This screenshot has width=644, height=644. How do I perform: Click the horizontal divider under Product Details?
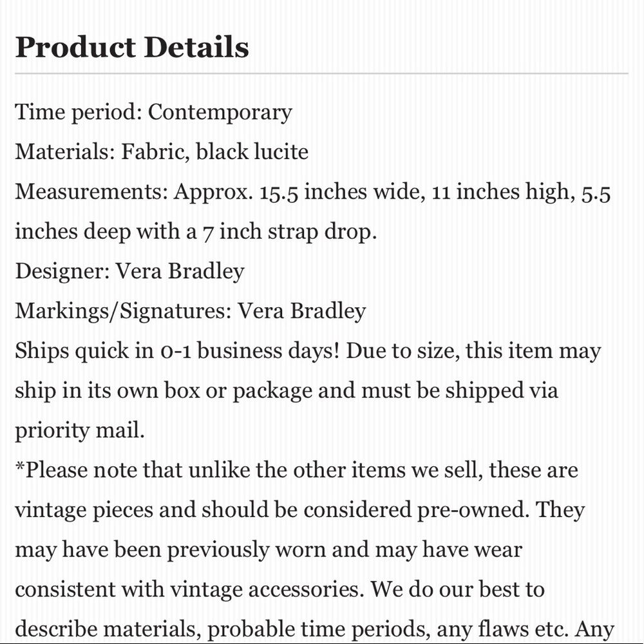pos(321,73)
